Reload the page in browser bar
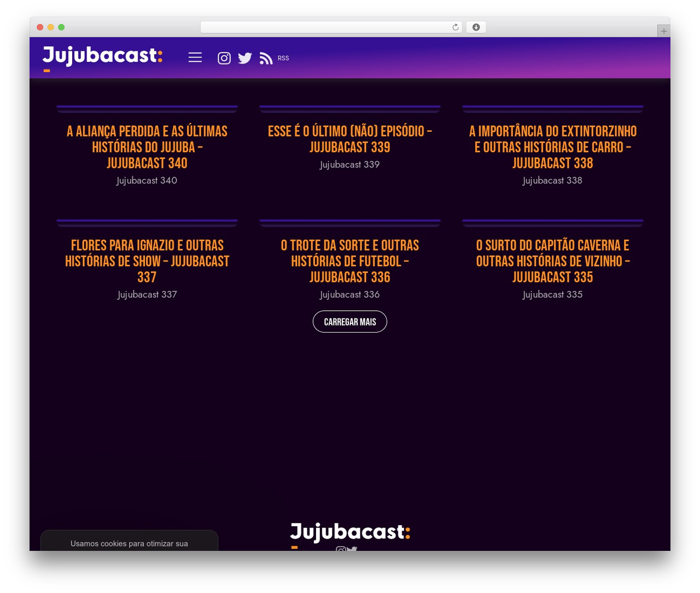This screenshot has width=700, height=593. click(456, 27)
